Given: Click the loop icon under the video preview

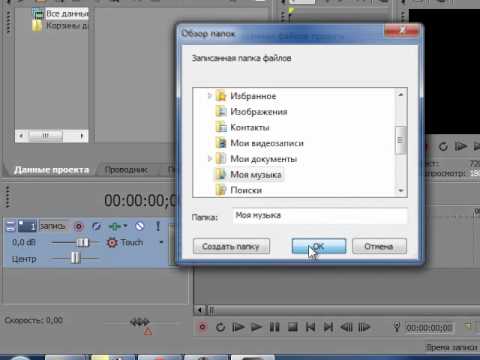Looking at the screenshot, I should [443, 146].
